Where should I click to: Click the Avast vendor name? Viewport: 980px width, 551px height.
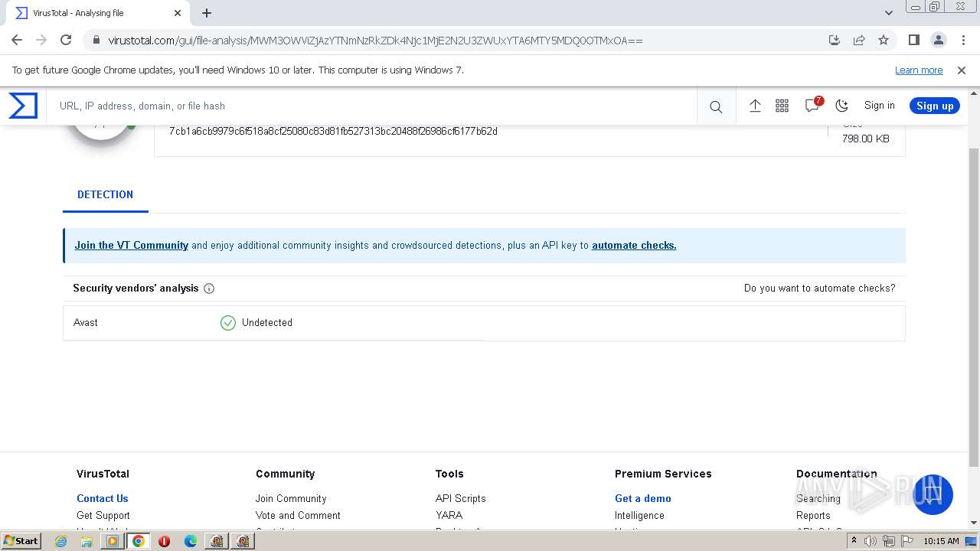click(86, 323)
